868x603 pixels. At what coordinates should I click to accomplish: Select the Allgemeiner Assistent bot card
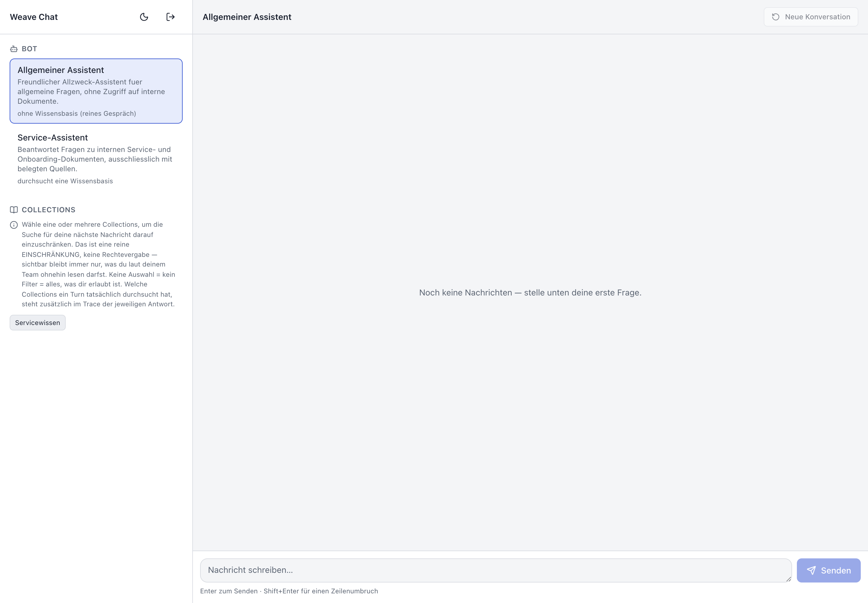click(96, 91)
